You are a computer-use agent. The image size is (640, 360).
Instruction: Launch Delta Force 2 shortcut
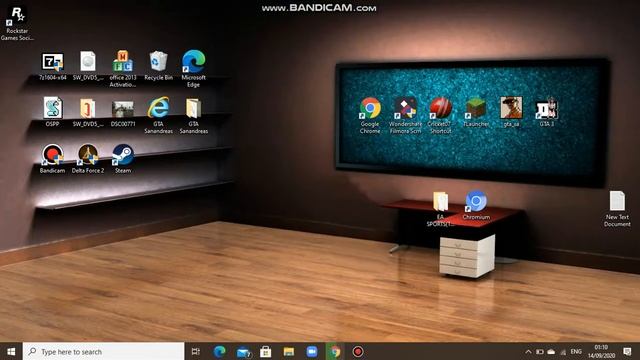point(88,159)
